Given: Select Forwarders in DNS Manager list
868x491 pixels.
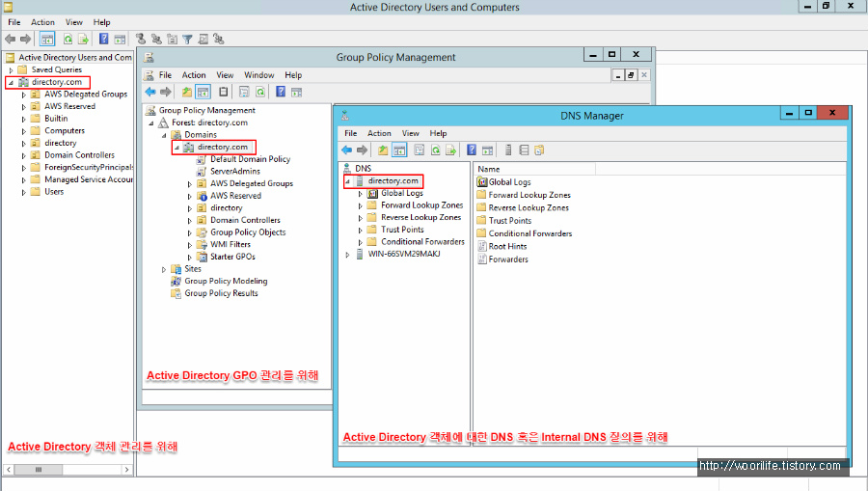Looking at the screenshot, I should [508, 259].
